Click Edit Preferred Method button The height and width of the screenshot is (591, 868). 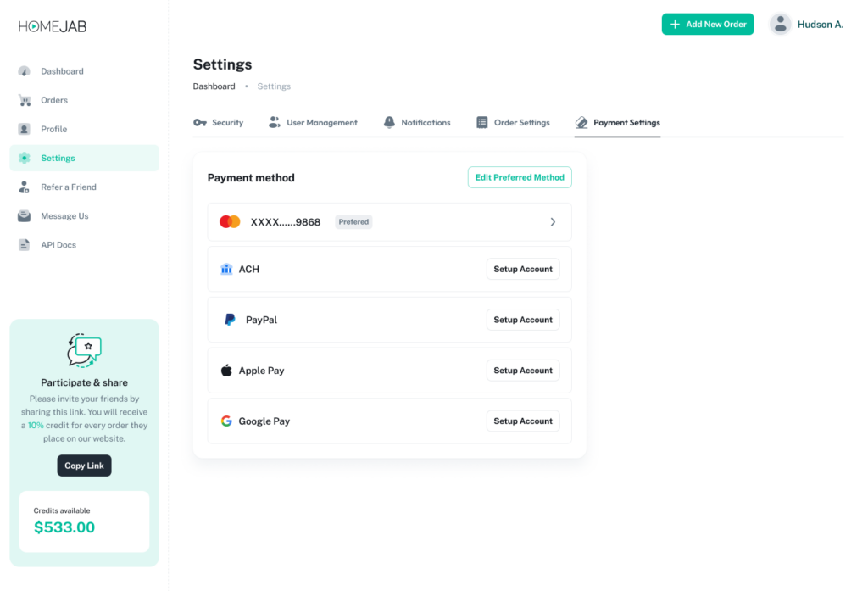(520, 177)
